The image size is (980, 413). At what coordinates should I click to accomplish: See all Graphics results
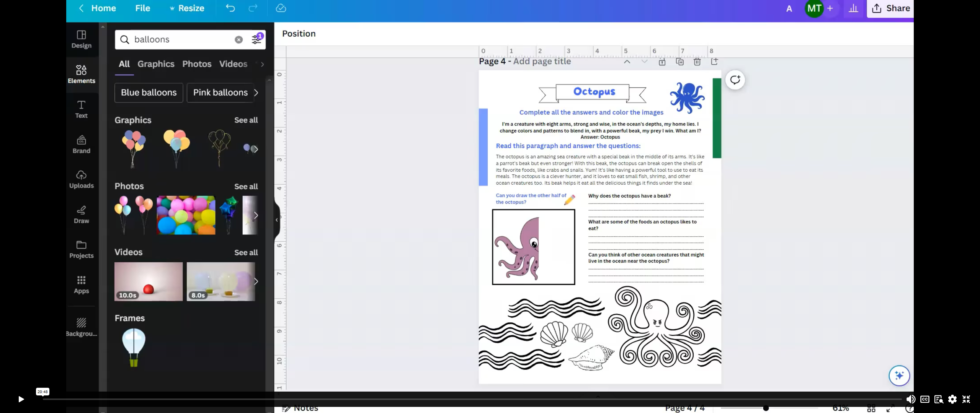246,120
